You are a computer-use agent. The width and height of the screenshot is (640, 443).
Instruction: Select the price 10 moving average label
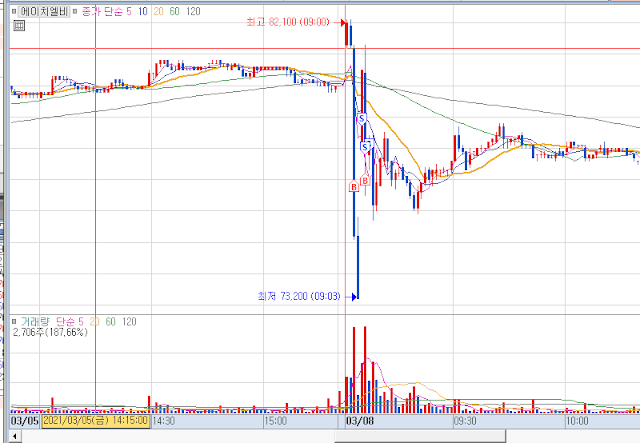coord(142,11)
